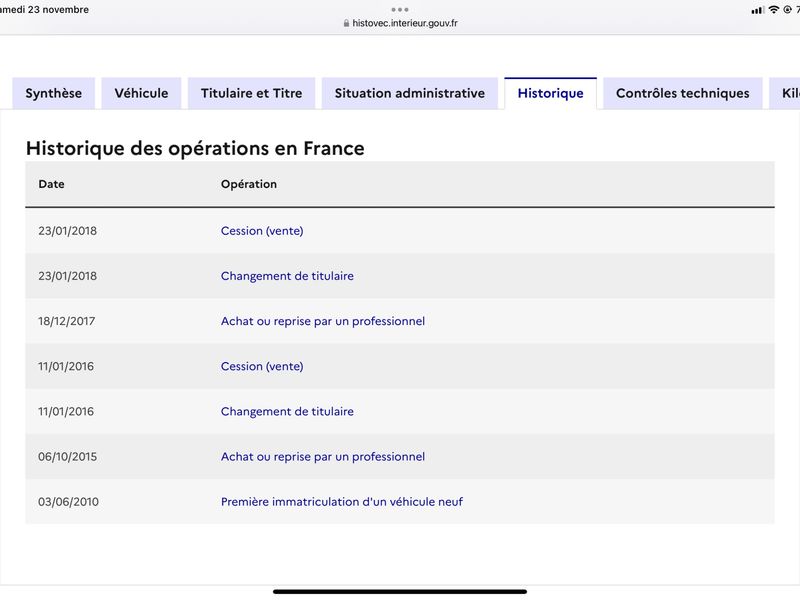Select the date 03/06/2010
The width and height of the screenshot is (800, 600).
click(x=68, y=502)
